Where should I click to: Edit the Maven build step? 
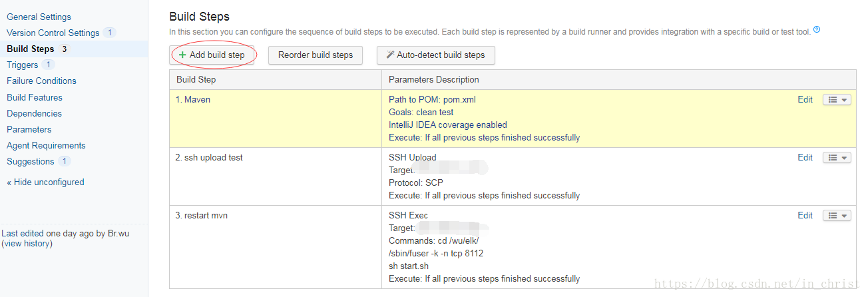click(x=805, y=99)
